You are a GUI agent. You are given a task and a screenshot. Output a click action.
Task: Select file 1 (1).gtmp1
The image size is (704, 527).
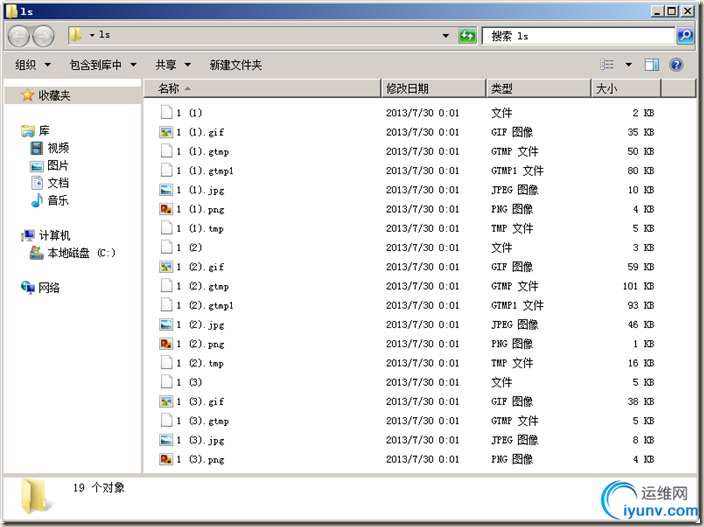[x=205, y=171]
